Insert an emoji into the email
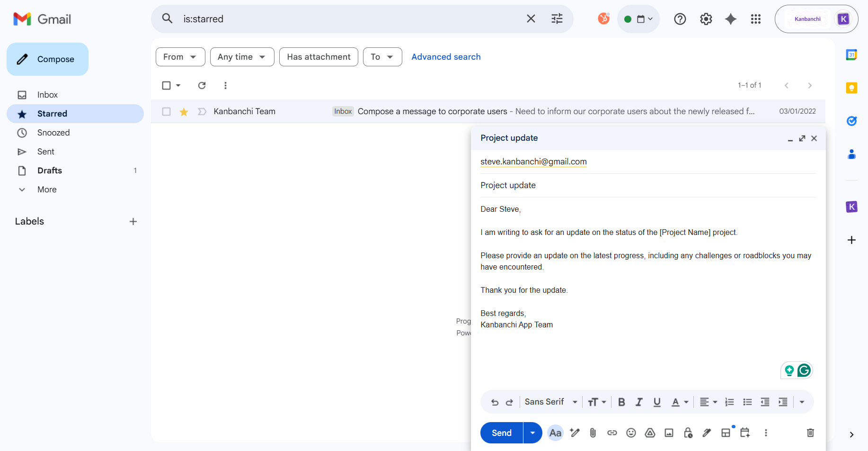The image size is (868, 451). coord(631,433)
